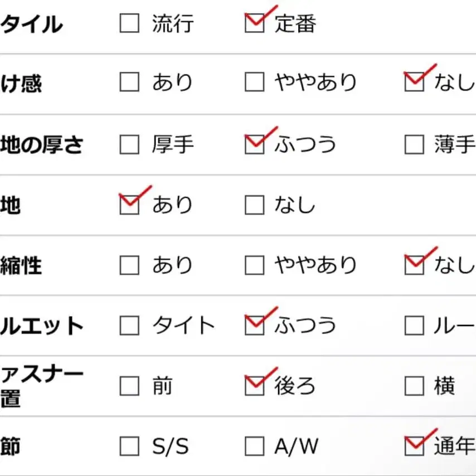Tick ややあり in the 縮性 row
Viewport: 476px width, 476px height.
(254, 265)
